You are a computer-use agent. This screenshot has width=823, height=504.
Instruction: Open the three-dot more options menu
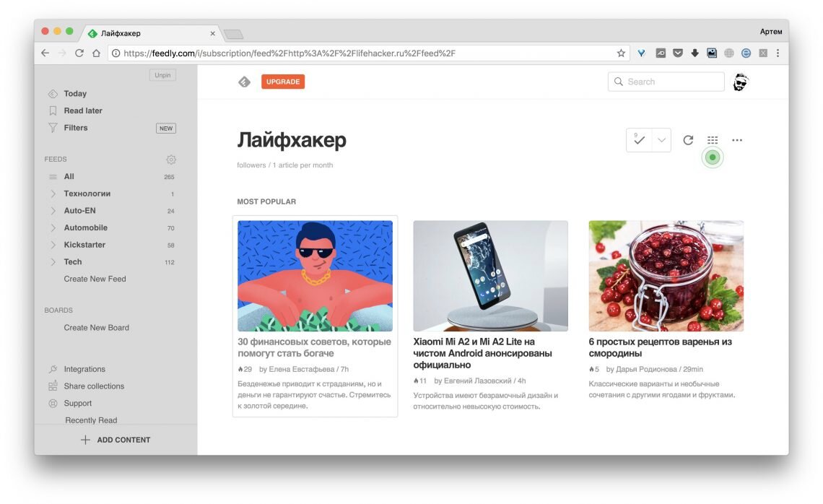(737, 140)
